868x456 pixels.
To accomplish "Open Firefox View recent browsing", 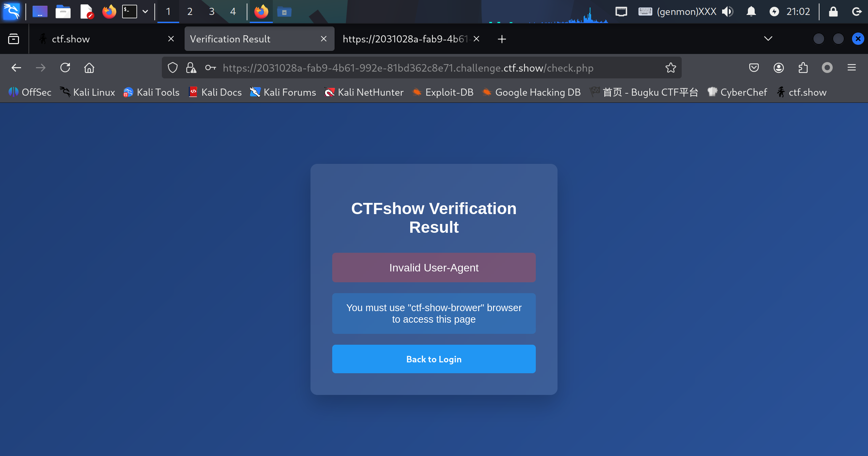I will point(14,39).
